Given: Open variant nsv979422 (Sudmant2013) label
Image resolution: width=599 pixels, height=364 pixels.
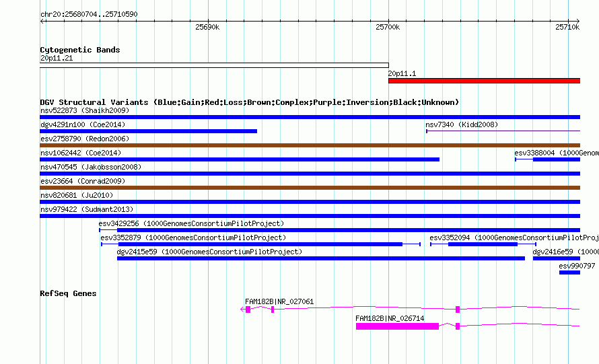Looking at the screenshot, I should [x=87, y=209].
